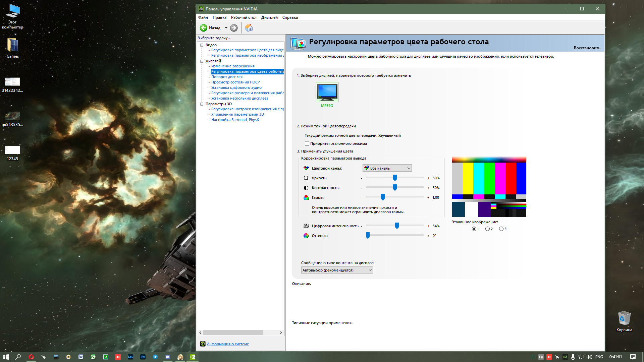The height and width of the screenshot is (362, 644).
Task: Click the Home icon in the toolbar
Action: tap(249, 28)
